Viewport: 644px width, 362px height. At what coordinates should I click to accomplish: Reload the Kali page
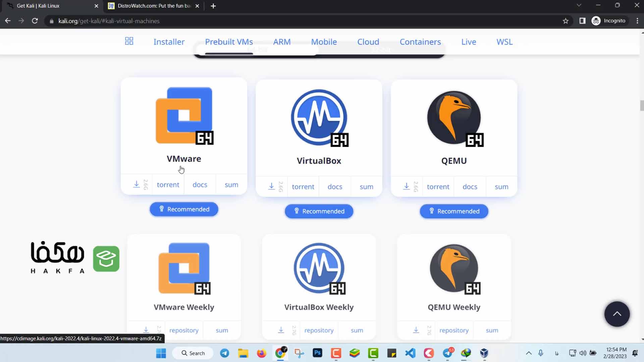35,21
